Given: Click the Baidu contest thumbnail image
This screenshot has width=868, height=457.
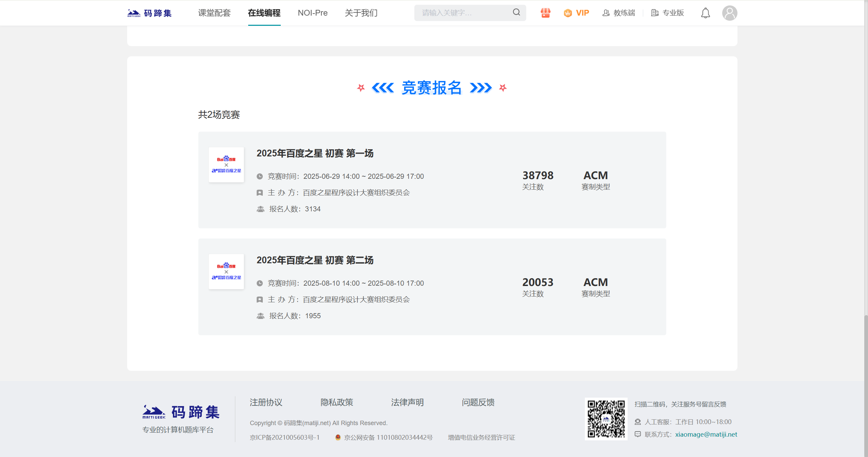Looking at the screenshot, I should [226, 165].
